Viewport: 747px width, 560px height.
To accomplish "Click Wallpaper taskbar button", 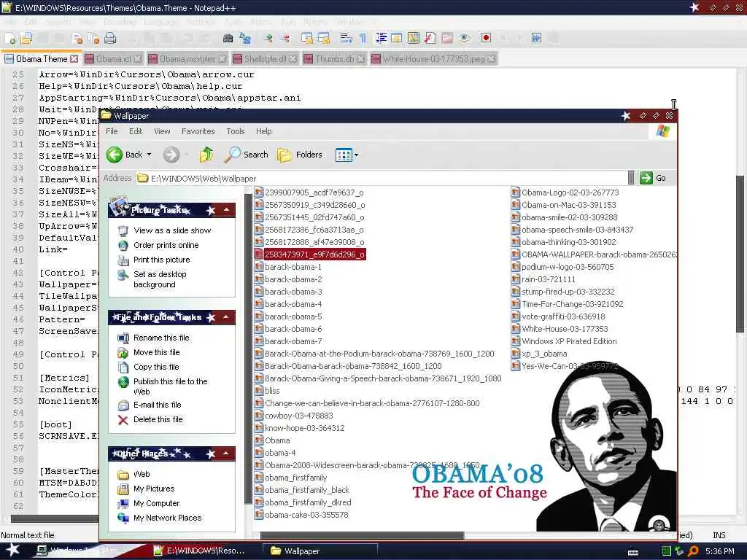I will [x=320, y=551].
